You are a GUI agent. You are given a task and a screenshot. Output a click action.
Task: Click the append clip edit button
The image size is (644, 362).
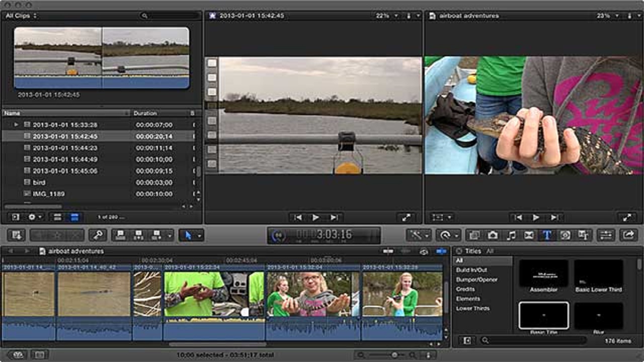coord(156,235)
